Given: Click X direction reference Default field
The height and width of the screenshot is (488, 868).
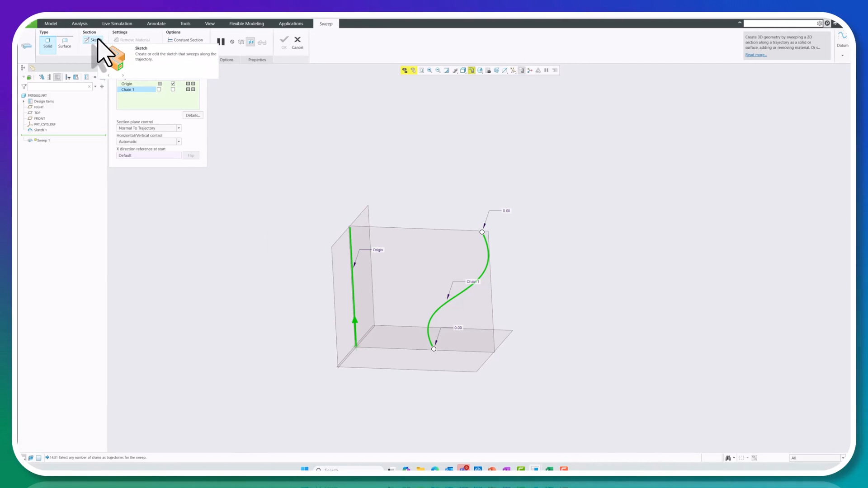Looking at the screenshot, I should (149, 155).
